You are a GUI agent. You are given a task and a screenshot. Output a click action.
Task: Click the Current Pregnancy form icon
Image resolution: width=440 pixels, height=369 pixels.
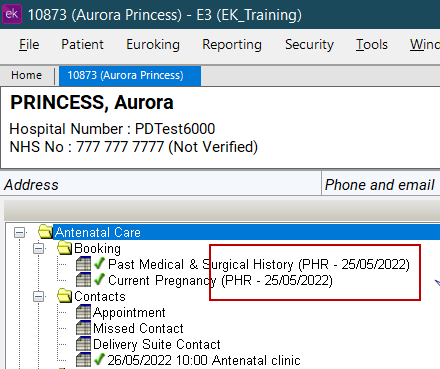coord(83,280)
